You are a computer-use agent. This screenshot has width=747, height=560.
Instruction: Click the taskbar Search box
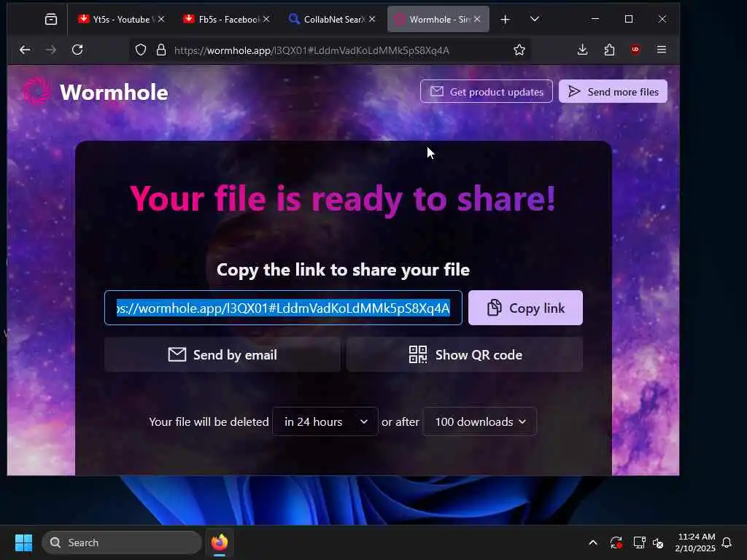pyautogui.click(x=122, y=542)
